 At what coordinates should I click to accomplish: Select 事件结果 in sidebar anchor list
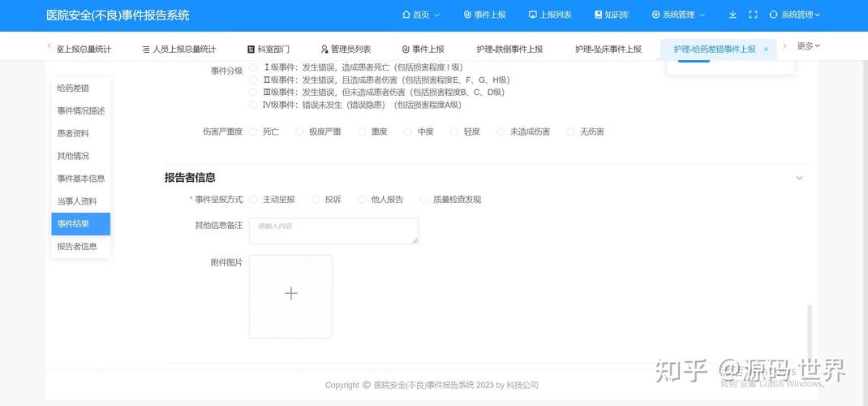[x=81, y=224]
